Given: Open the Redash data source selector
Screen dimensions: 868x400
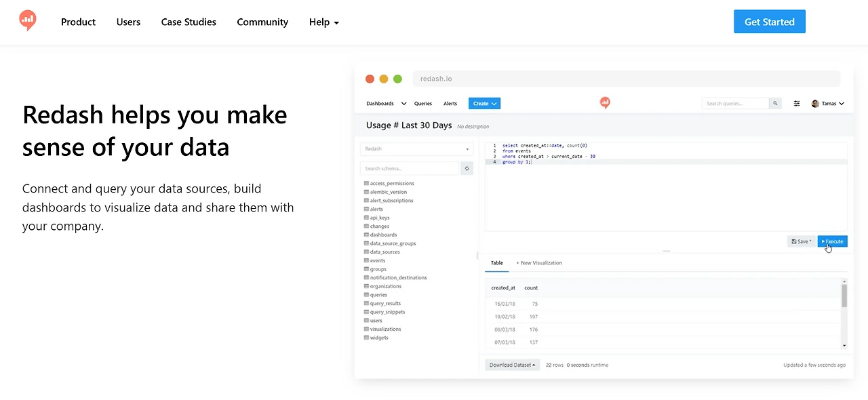Looking at the screenshot, I should point(416,149).
